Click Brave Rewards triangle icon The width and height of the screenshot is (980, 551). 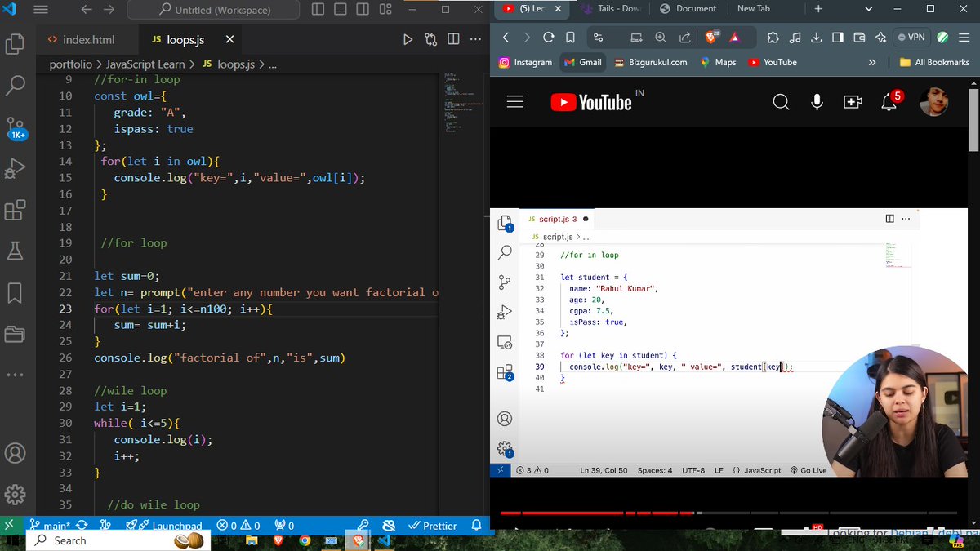(x=734, y=38)
